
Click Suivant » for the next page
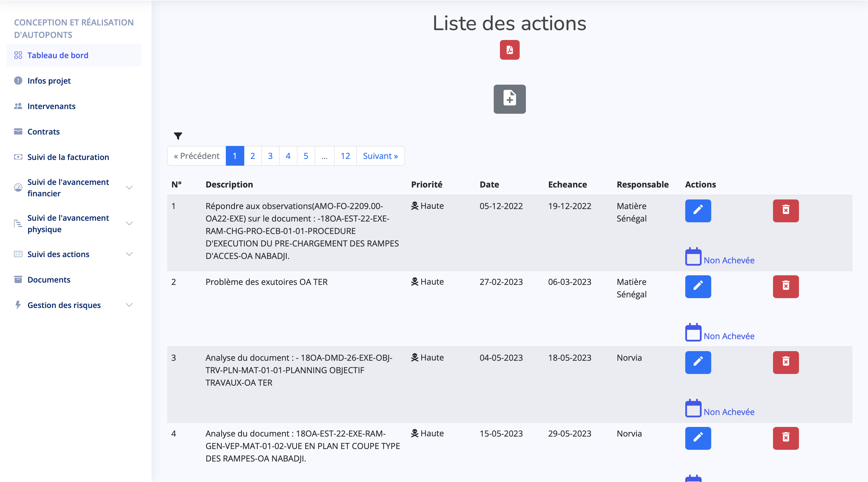(x=381, y=156)
